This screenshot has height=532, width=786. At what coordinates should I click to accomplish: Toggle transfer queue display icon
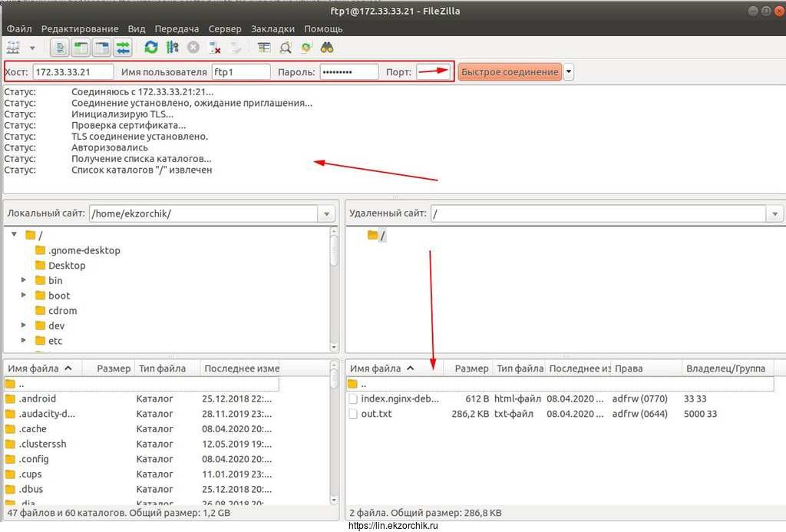click(x=123, y=48)
